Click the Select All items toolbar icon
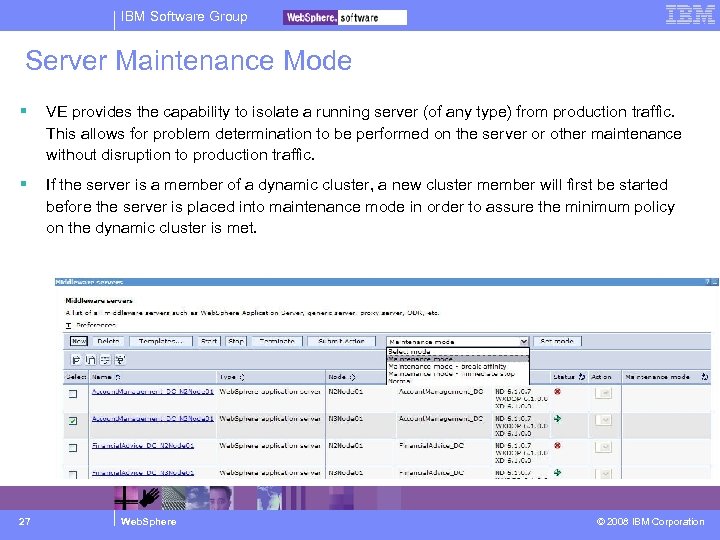720x540 pixels. (x=76, y=360)
